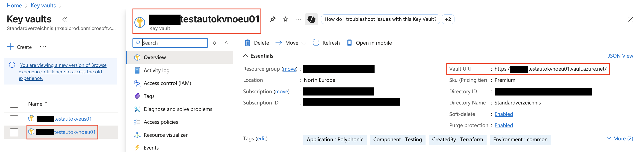Click the large Key vault header icon
The width and height of the screenshot is (644, 152).
(140, 22)
